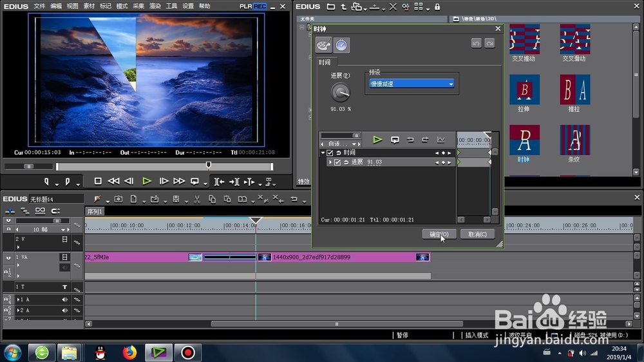The image size is (644, 362).
Task: Click the new sequence icon in timeline toolbar
Action: (133, 199)
